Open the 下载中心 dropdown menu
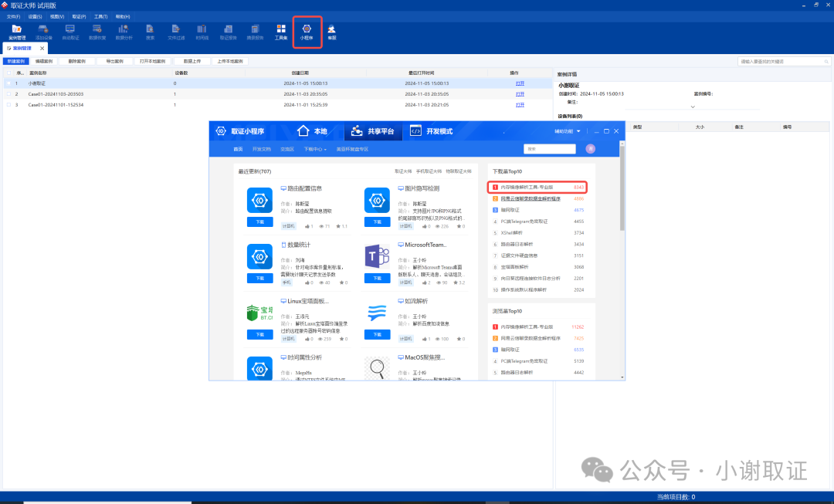Screen dimensions: 834x504 click(315, 150)
